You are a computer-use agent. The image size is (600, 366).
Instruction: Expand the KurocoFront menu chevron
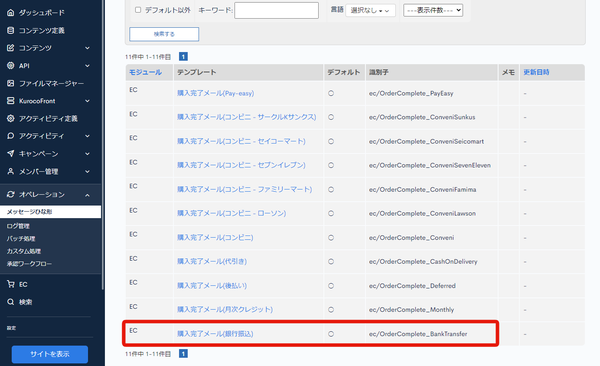pyautogui.click(x=87, y=101)
